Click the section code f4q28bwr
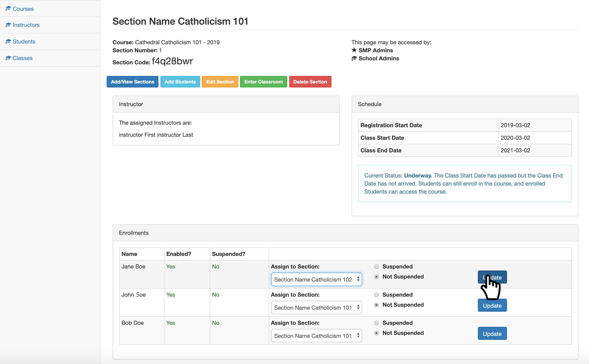 tap(172, 61)
